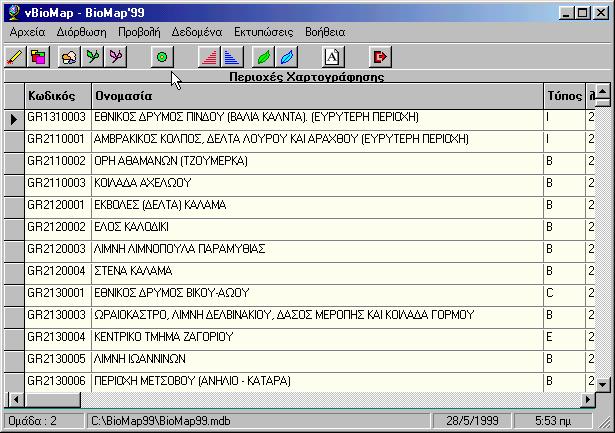Click the horizontal scrollbar thumb
615x433 pixels.
click(x=52, y=400)
